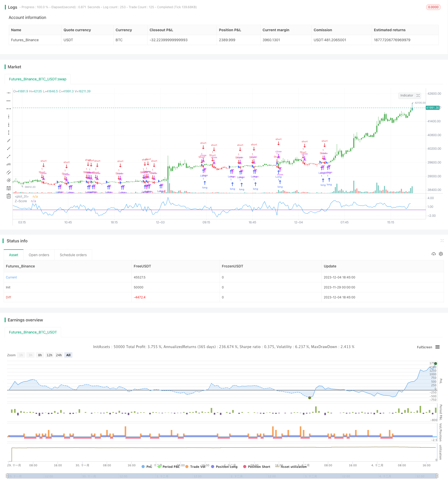
Task: Open the Status info settings gear
Action: coord(441,254)
